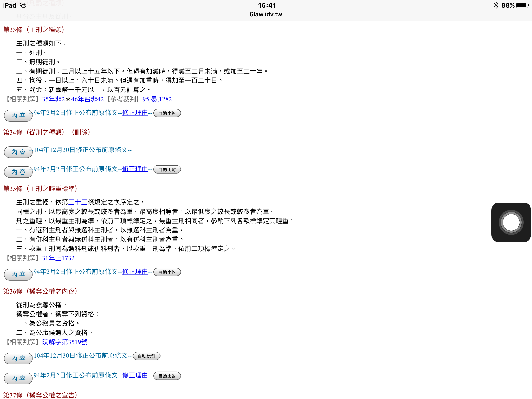Open the first 內容 button under 第34條
The width and height of the screenshot is (532, 399).
pyautogui.click(x=18, y=152)
